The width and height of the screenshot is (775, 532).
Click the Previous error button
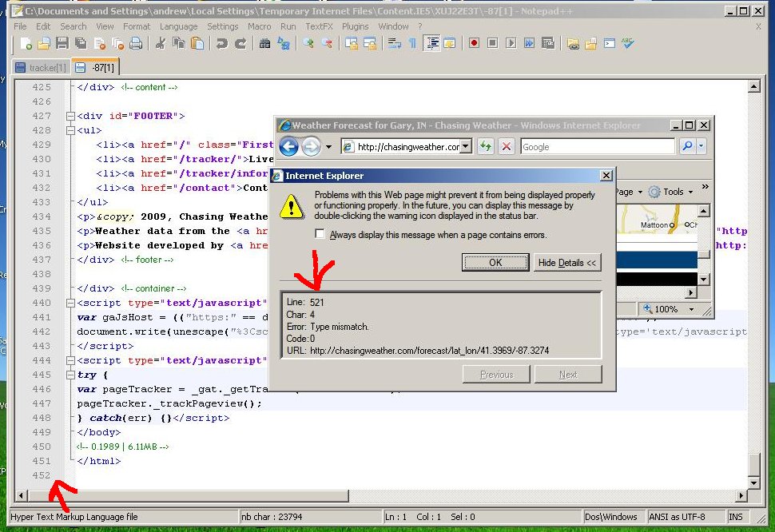tap(496, 375)
